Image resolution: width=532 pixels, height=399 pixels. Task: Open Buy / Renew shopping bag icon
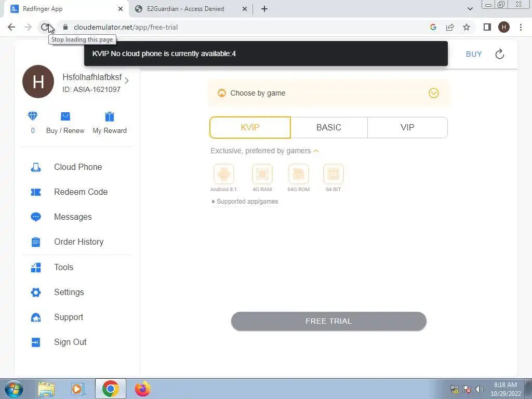(65, 116)
